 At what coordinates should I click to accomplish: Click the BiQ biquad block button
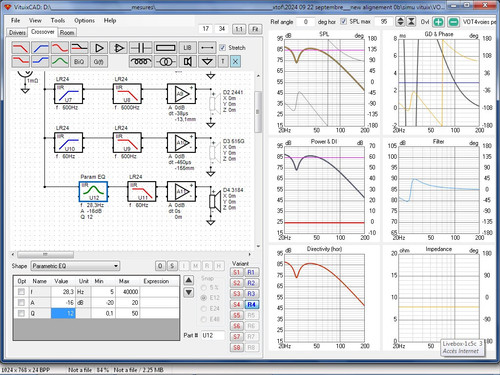79,61
